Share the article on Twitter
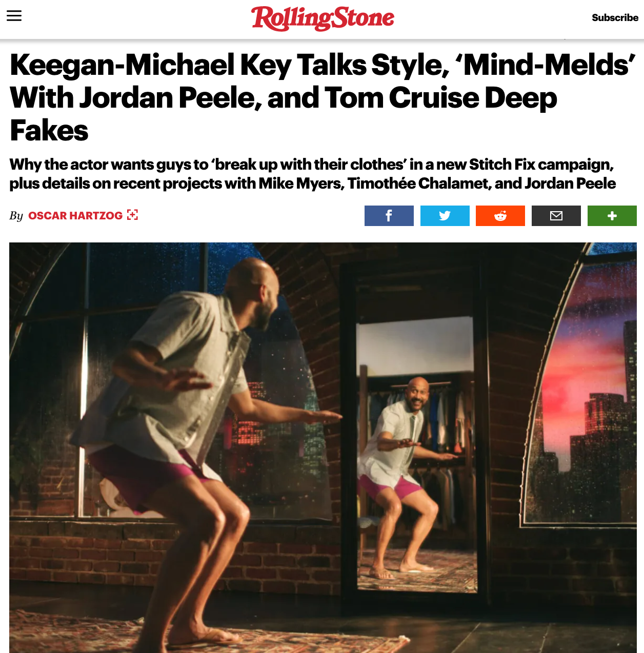 [445, 216]
